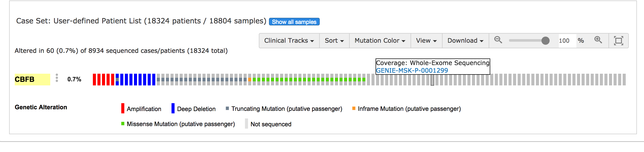Open the Mutation Color dropdown
Screen dimensions: 644x152
pos(380,41)
